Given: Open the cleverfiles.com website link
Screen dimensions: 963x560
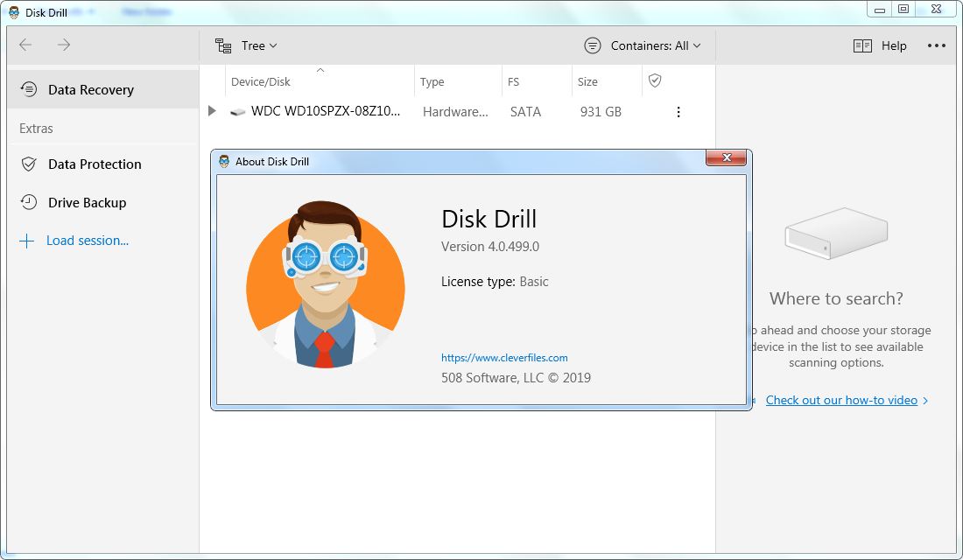Looking at the screenshot, I should coord(504,358).
